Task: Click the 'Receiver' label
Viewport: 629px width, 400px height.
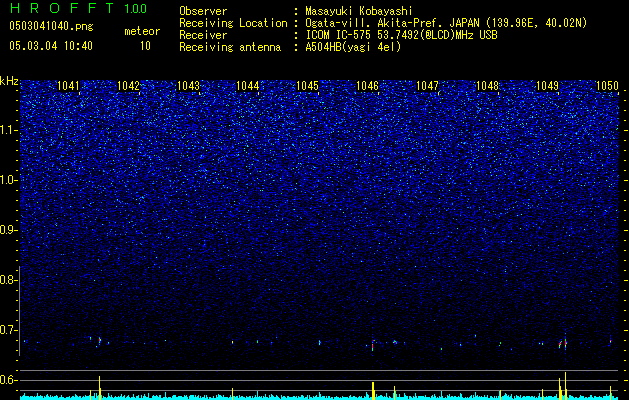Action: (203, 35)
